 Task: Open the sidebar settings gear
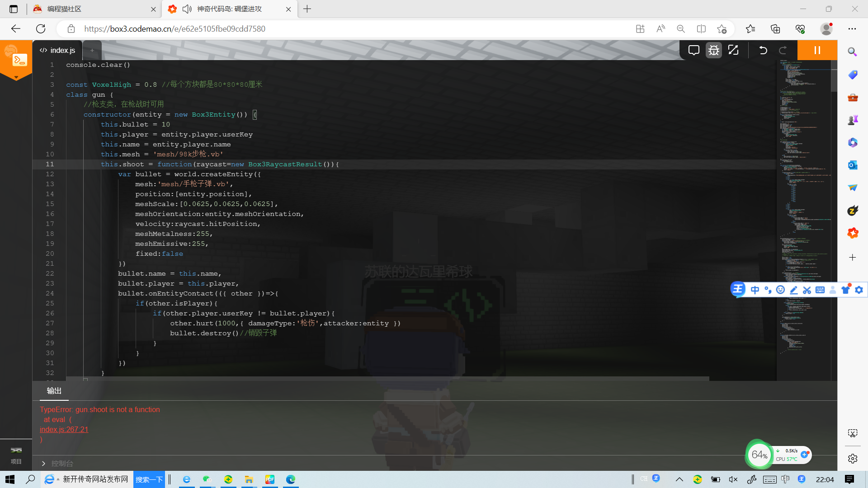853,459
